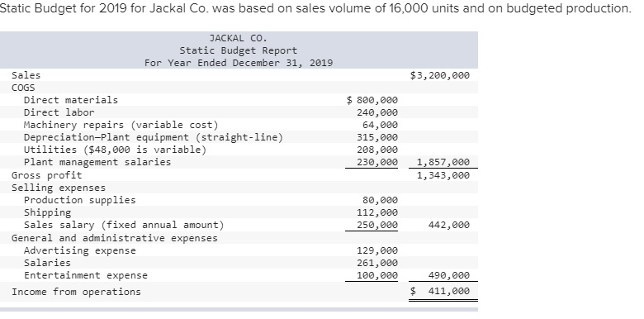Viewport: 644px width, 319px height.
Task: Click the $3,200,000 sales amount
Action: coord(440,75)
